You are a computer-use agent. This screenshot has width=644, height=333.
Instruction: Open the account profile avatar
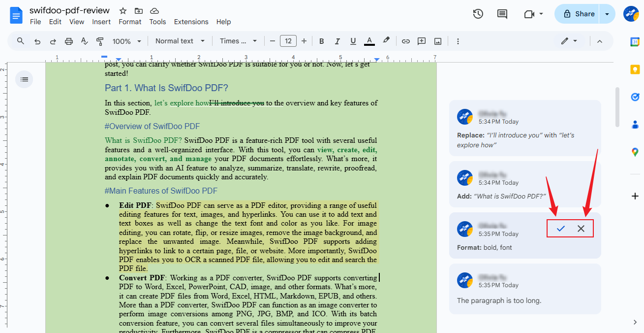pyautogui.click(x=631, y=14)
